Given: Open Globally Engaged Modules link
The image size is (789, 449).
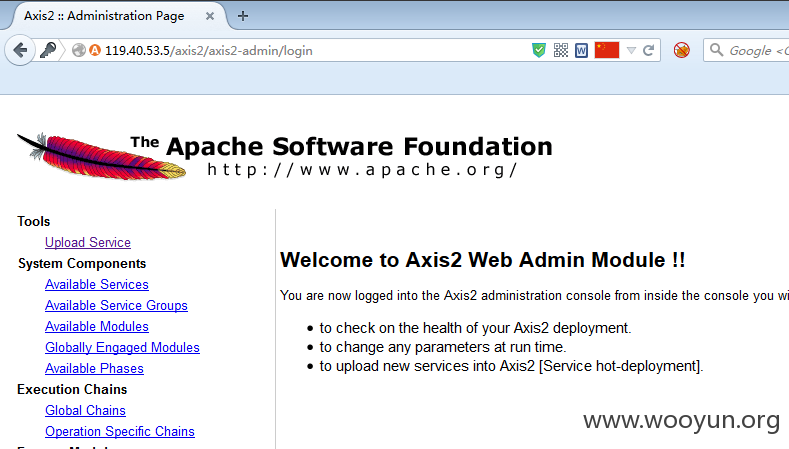Looking at the screenshot, I should [x=122, y=347].
